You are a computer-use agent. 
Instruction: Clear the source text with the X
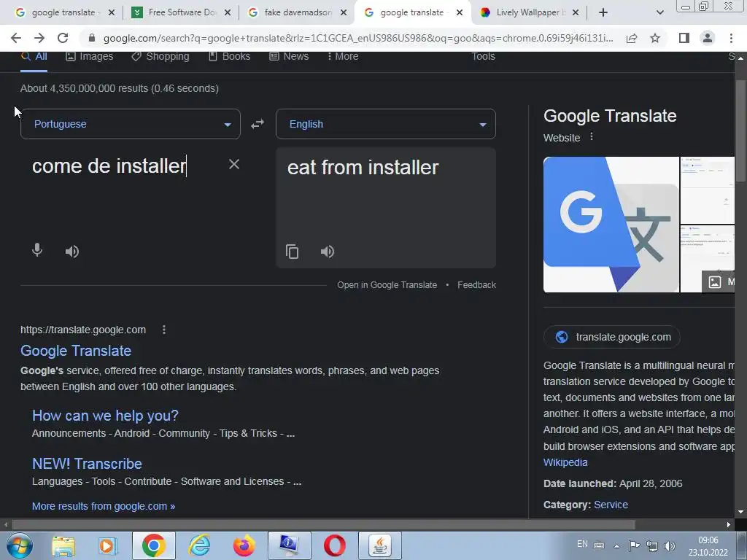click(x=234, y=164)
